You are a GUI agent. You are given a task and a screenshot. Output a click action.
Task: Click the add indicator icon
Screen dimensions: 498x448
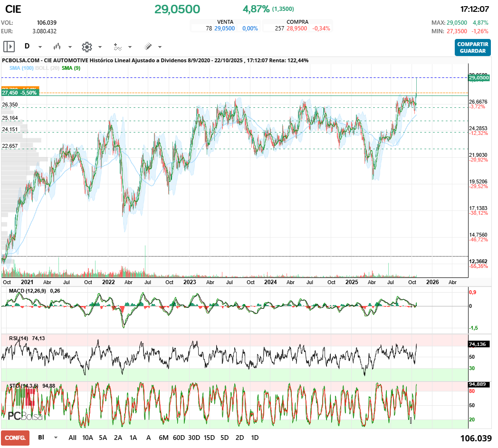tap(119, 47)
